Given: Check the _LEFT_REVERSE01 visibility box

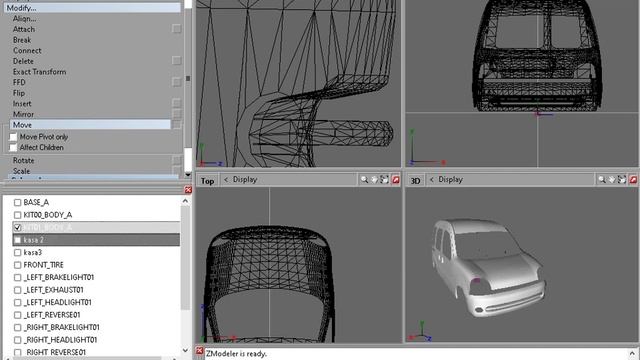Looking at the screenshot, I should tap(17, 315).
